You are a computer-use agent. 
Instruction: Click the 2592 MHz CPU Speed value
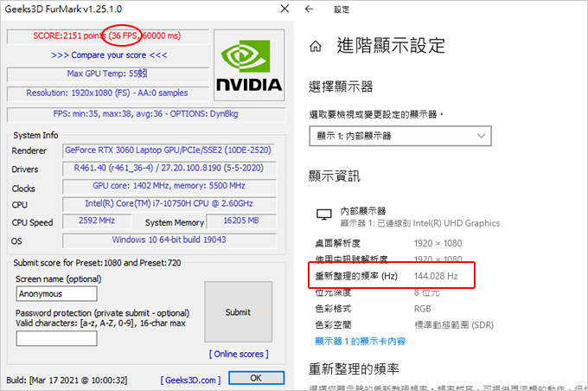point(97,221)
